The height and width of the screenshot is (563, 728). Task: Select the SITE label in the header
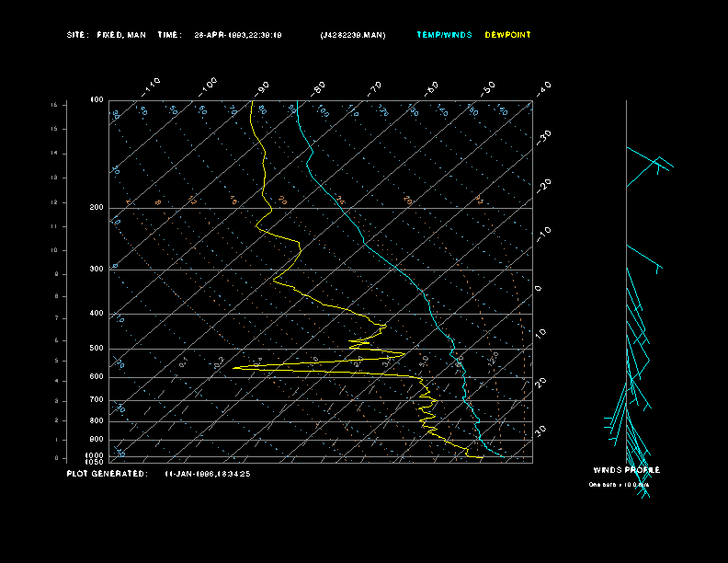(77, 35)
